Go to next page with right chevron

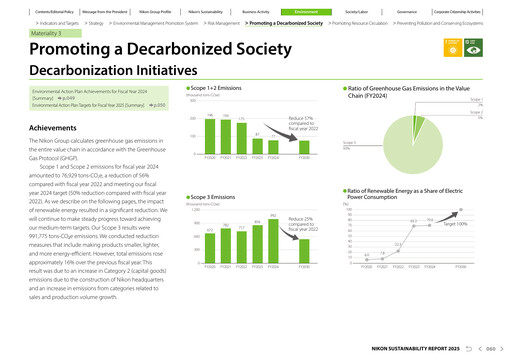coord(501,349)
